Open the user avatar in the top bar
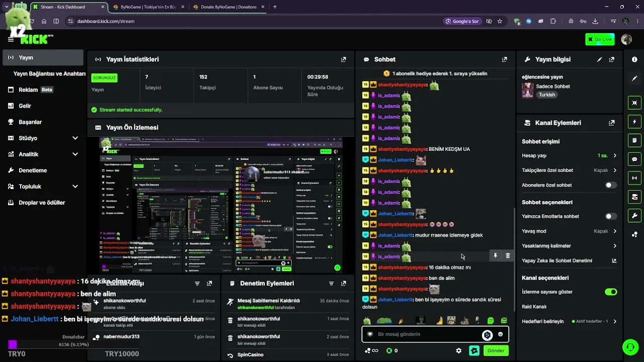The width and height of the screenshot is (644, 362). [626, 39]
